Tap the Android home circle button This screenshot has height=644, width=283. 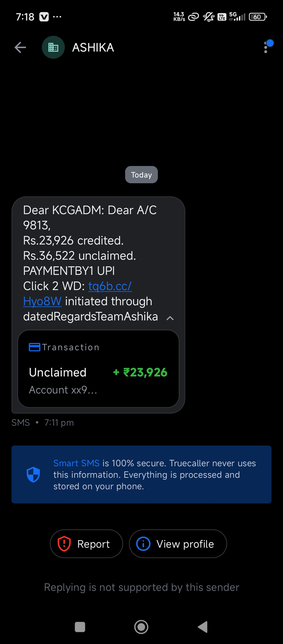click(x=141, y=627)
